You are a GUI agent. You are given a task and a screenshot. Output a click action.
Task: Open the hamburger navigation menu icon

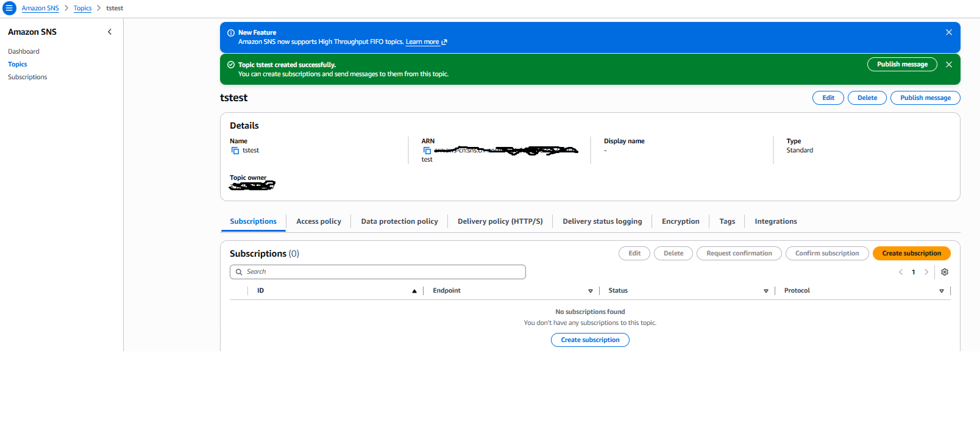coord(9,9)
